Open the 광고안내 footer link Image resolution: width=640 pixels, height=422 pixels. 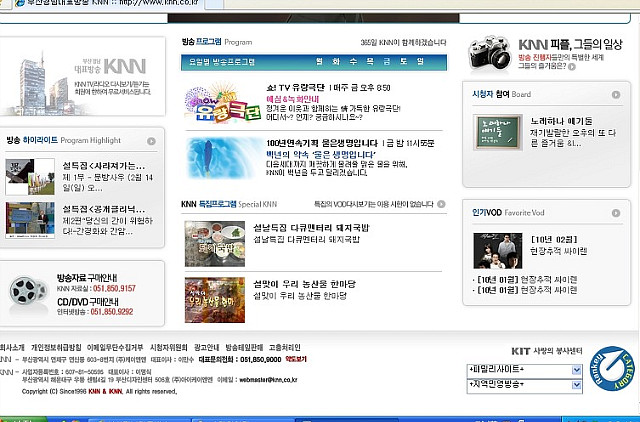207,348
